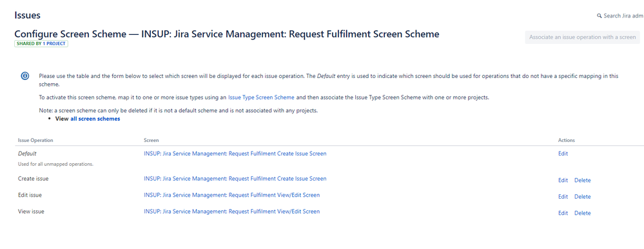This screenshot has height=249, width=644.
Task: Open the Search Jira admin field
Action: point(620,16)
